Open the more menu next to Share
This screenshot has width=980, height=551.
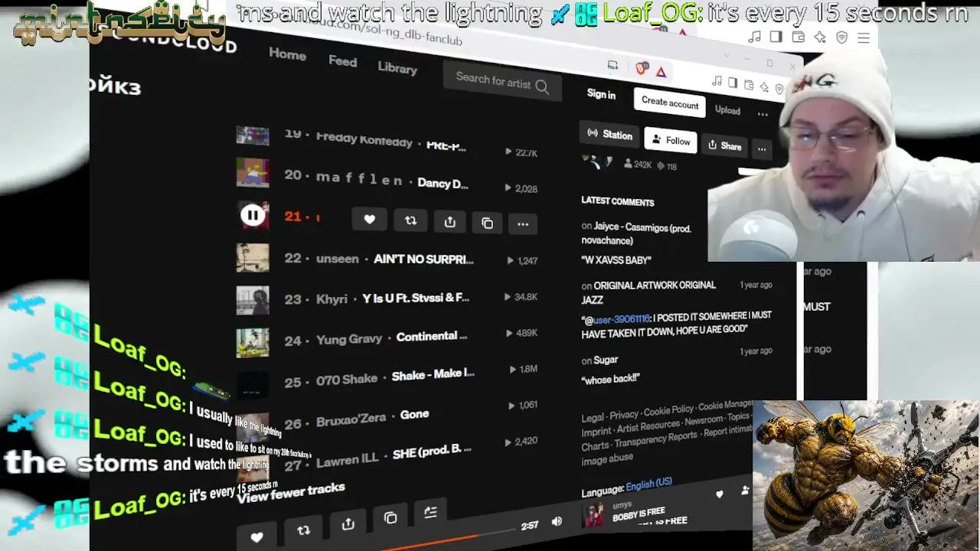tap(761, 148)
